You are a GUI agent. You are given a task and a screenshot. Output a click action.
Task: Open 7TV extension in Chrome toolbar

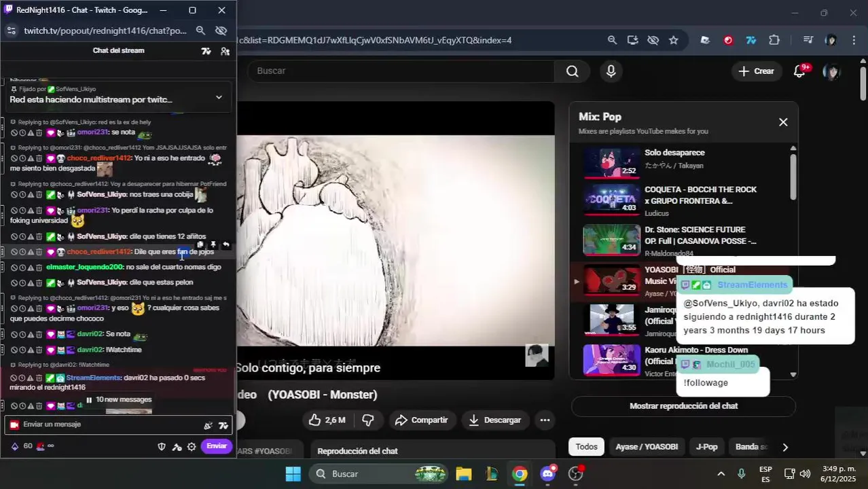pyautogui.click(x=751, y=41)
